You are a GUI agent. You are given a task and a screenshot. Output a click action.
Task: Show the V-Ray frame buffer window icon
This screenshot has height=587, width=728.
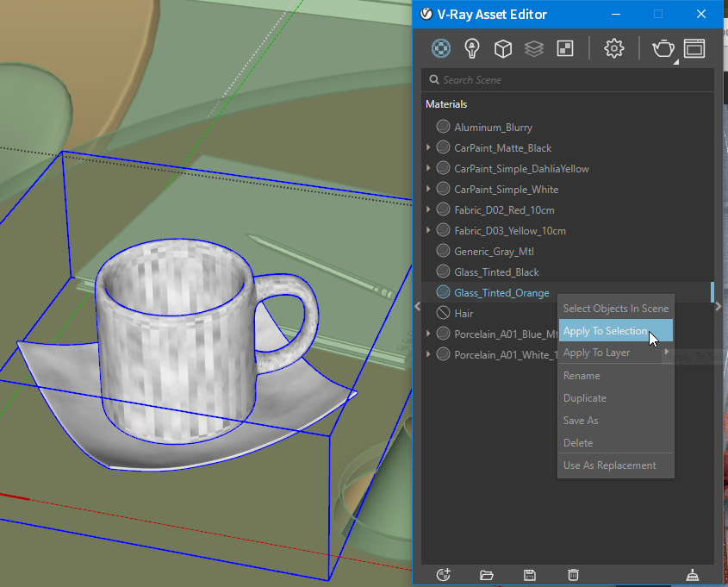[x=694, y=48]
